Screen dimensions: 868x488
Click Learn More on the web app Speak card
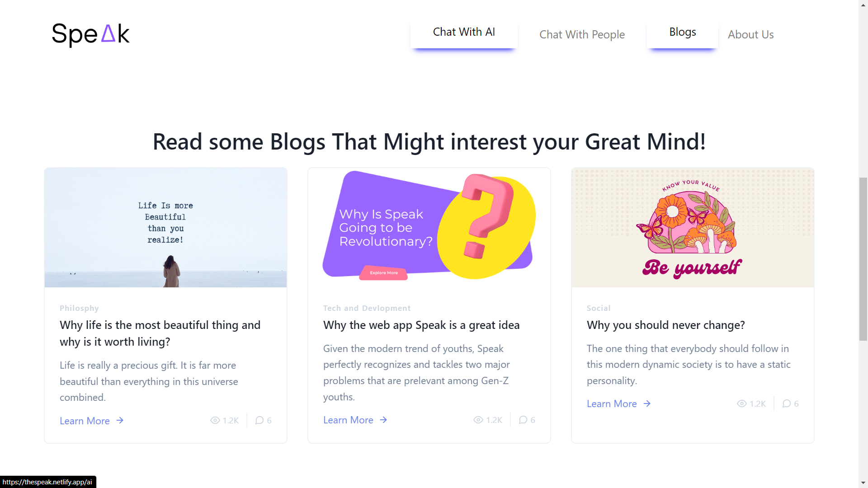(348, 420)
